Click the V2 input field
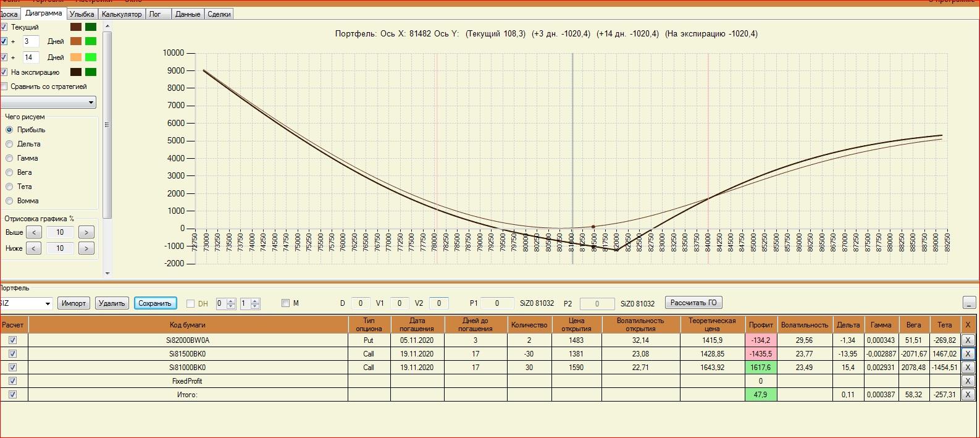980x438 pixels. (x=439, y=303)
